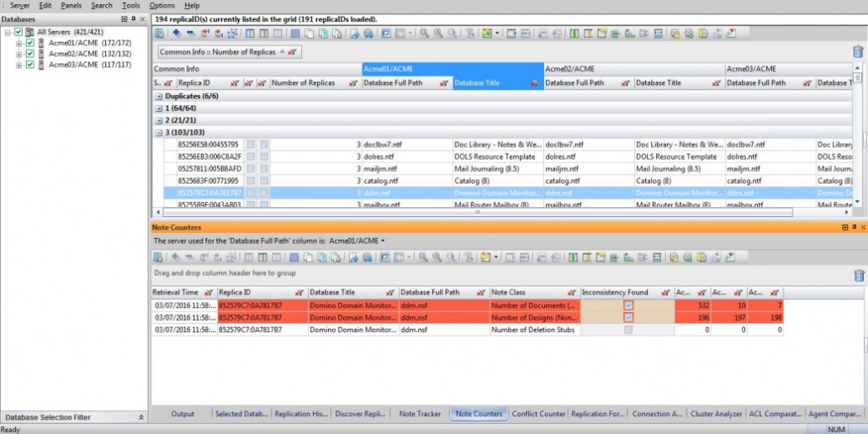Click the blue minus icon in the upper grid toolbar
The image size is (868, 434).
click(x=190, y=33)
